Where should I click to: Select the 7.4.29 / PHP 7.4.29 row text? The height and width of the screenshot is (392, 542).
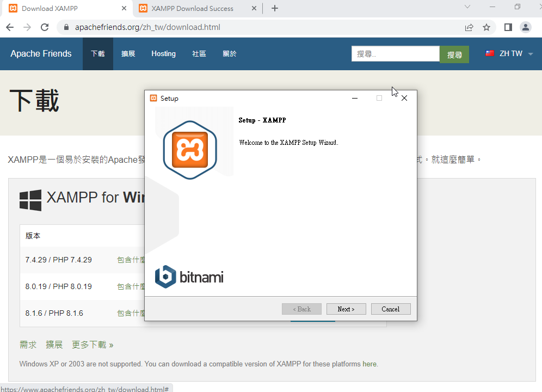click(x=58, y=260)
